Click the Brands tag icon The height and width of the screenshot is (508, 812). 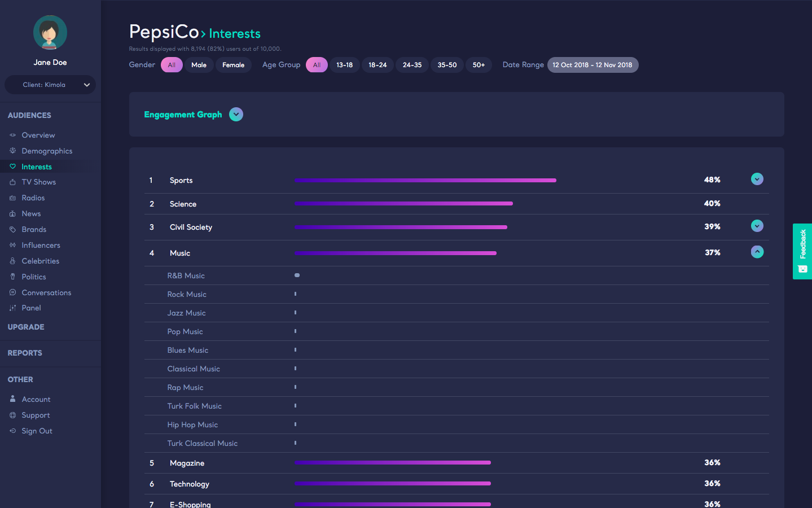pos(12,230)
